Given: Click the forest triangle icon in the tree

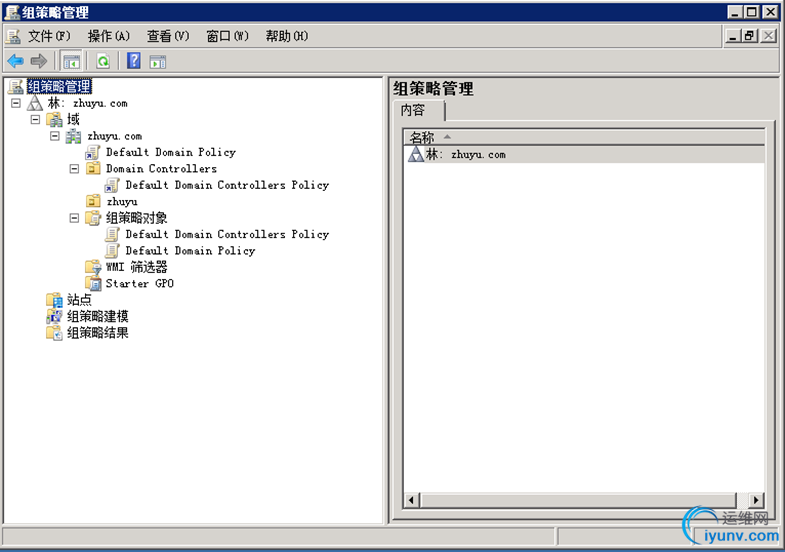Looking at the screenshot, I should (35, 103).
